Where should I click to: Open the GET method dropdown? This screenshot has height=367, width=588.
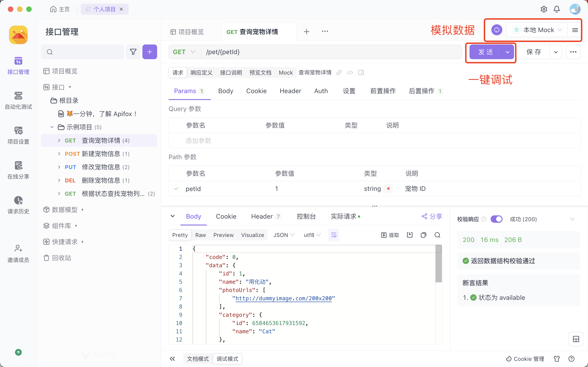[184, 52]
